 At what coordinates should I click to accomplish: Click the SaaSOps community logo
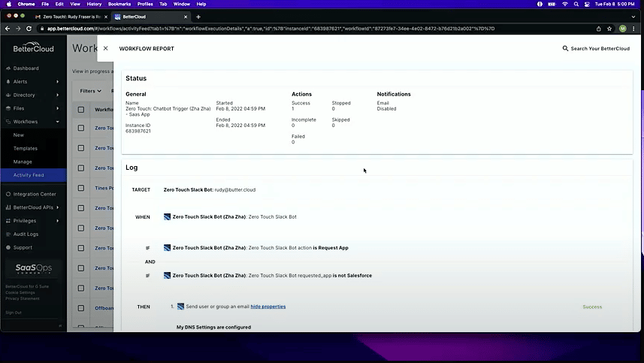point(34,268)
